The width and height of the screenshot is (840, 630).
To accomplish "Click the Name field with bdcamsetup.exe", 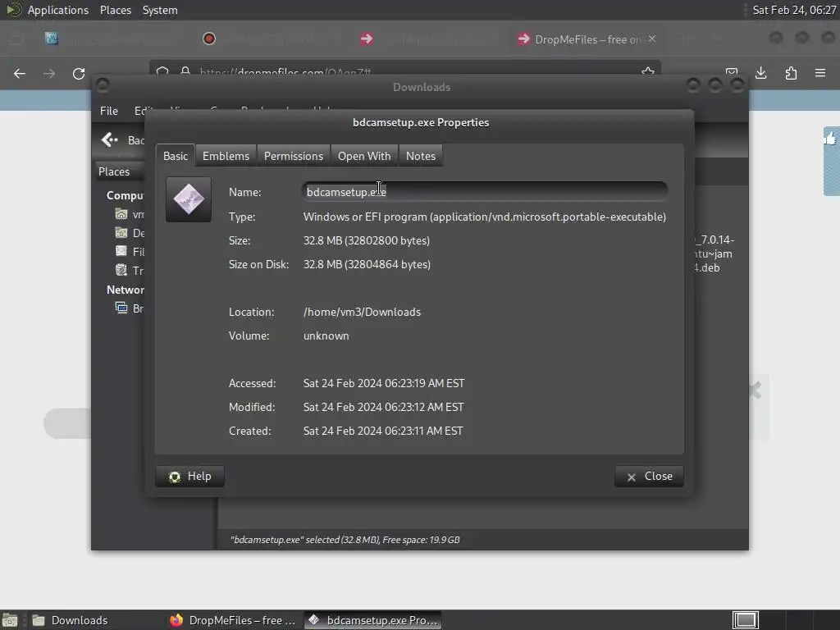I will (x=484, y=192).
